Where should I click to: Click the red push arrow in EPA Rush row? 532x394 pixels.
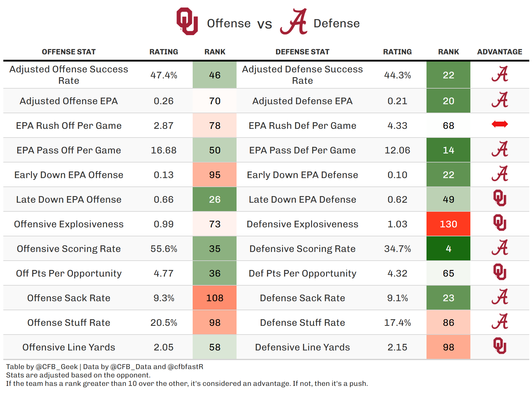pos(500,124)
